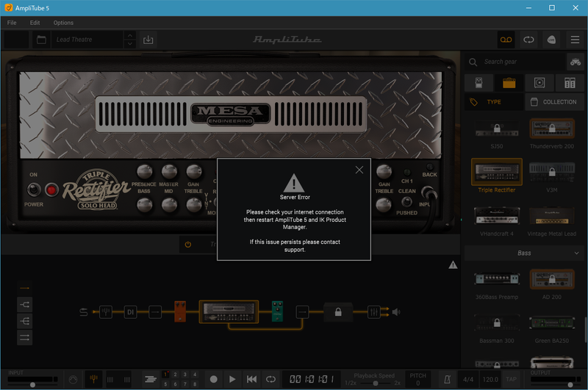Select the Triple Rectifier amp thumbnail
The width and height of the screenshot is (588, 390).
coord(497,172)
